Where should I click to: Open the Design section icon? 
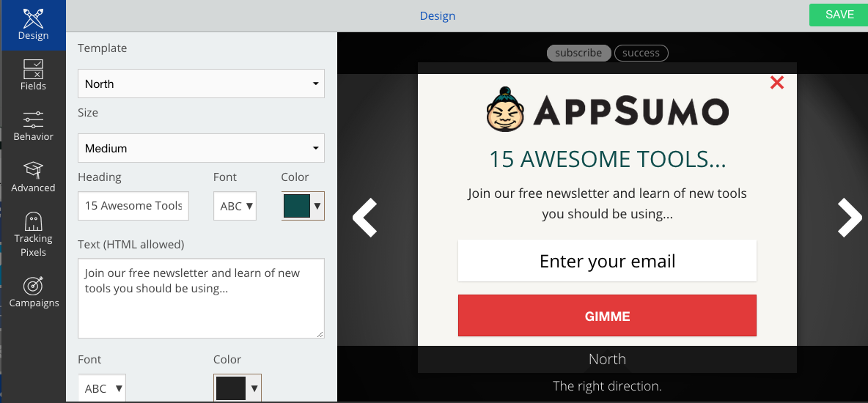[33, 18]
